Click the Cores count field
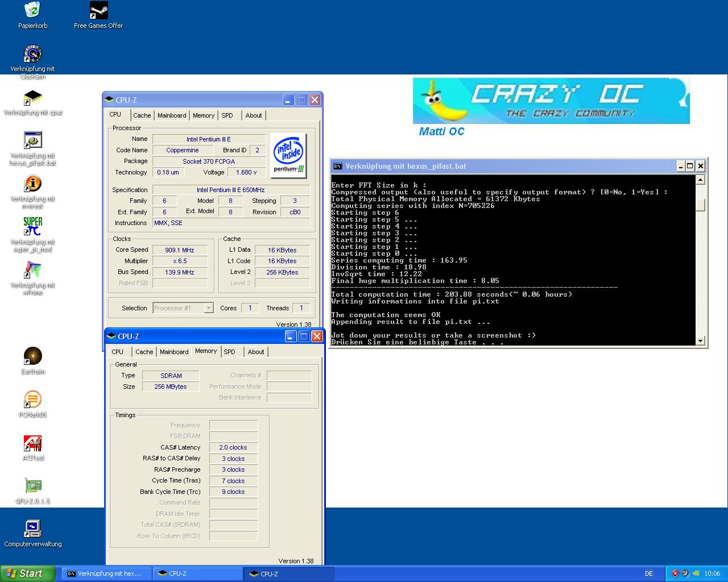Screen dimensions: 728x582 point(250,308)
